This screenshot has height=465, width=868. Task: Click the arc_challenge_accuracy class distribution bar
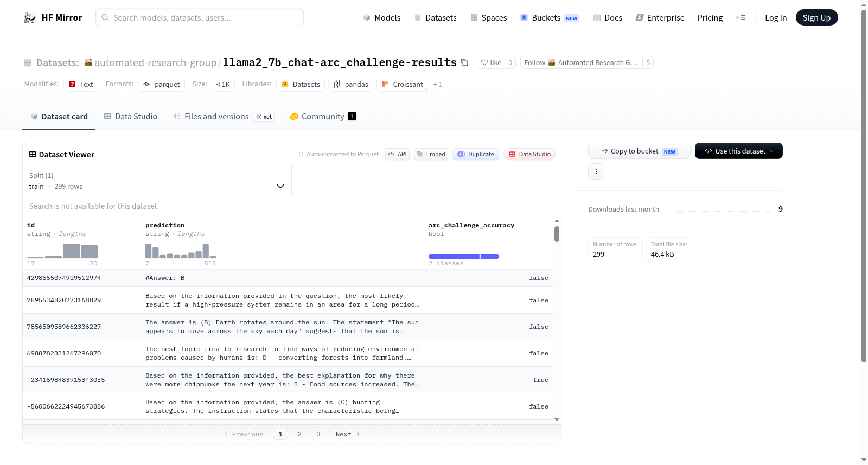coord(464,257)
